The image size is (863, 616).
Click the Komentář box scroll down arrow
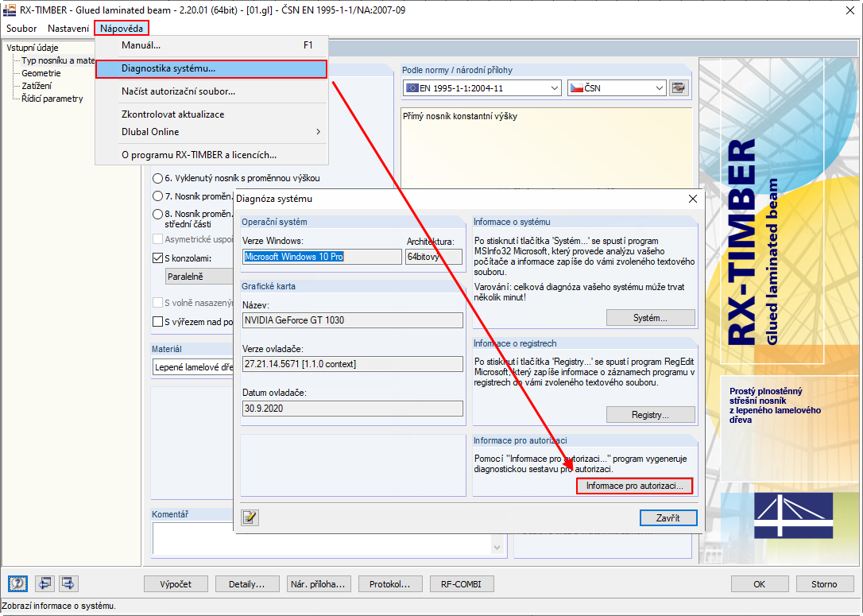[x=497, y=547]
